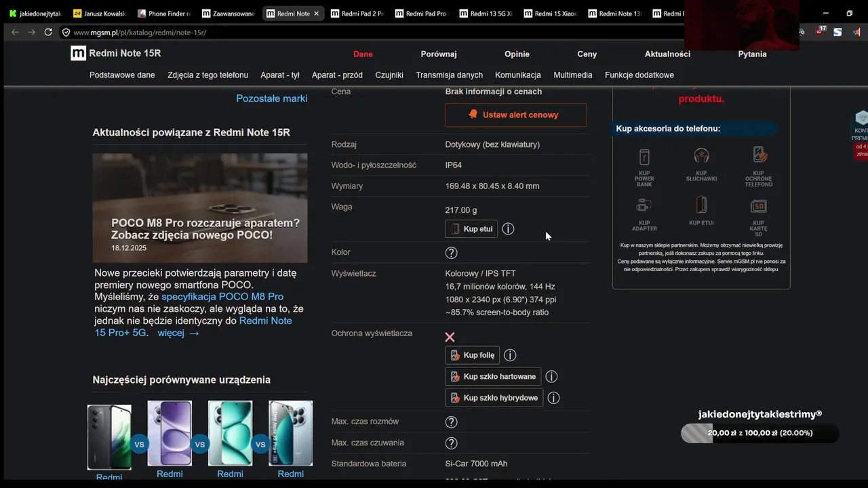This screenshot has height=488, width=868.
Task: Jump to Transmisja danych section
Action: click(x=450, y=75)
